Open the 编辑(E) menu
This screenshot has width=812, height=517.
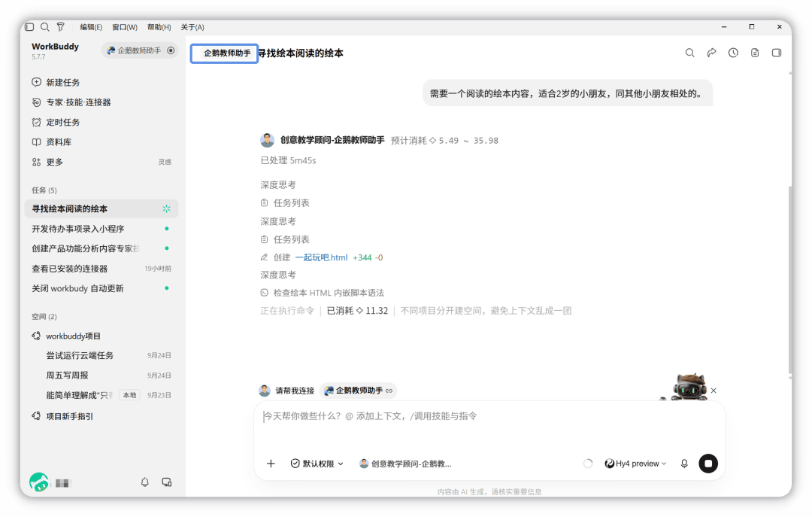91,27
